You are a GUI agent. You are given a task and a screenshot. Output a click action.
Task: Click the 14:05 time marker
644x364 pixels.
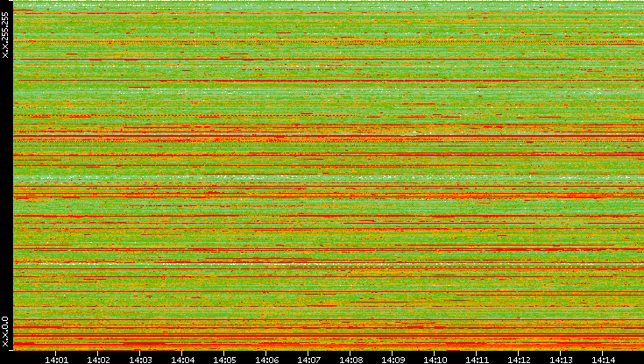(224, 360)
